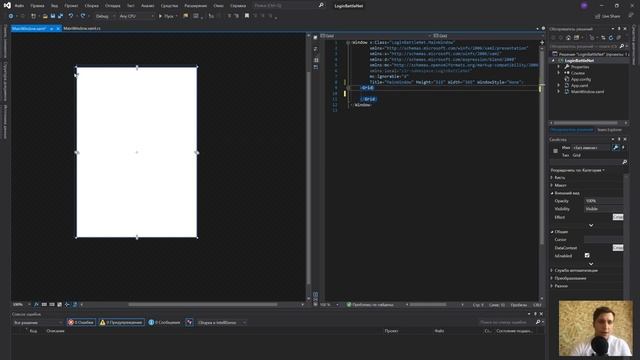This screenshot has width=640, height=360.
Task: Click the DataContext Создать button
Action: click(x=618, y=248)
